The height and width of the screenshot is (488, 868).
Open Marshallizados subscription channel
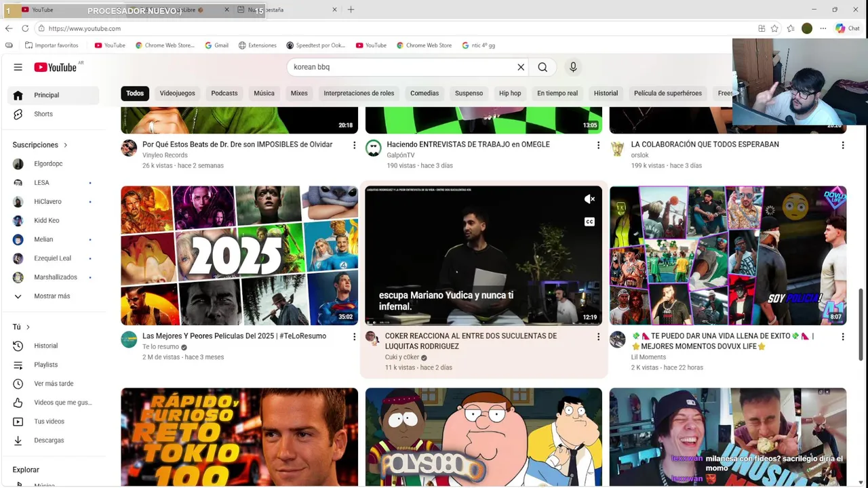tap(54, 277)
